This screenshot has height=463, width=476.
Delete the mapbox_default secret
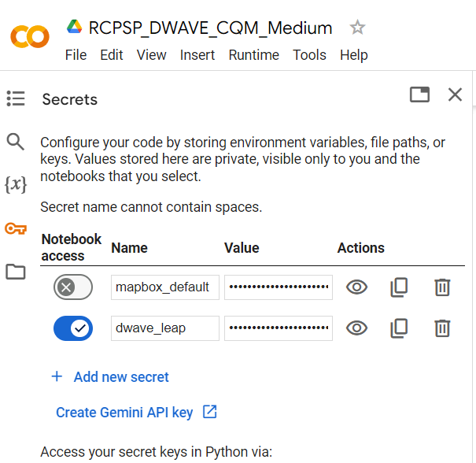pyautogui.click(x=442, y=287)
